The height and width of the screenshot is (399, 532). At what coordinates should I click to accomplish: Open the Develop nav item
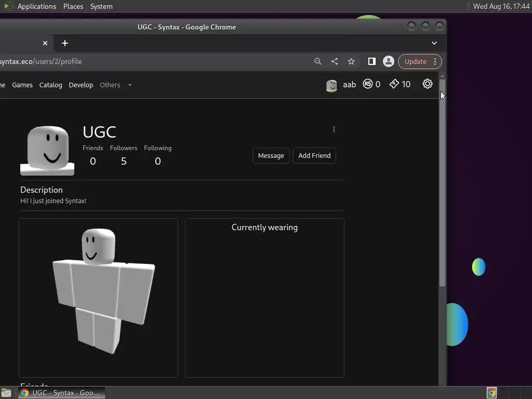click(81, 85)
